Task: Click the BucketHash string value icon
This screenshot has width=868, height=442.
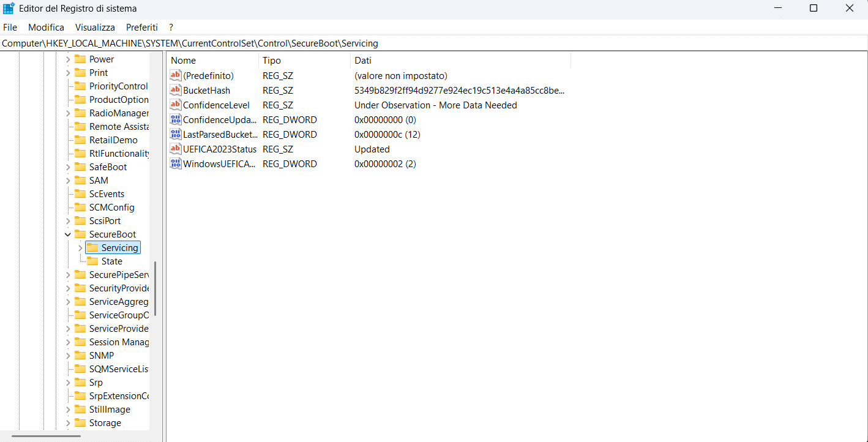Action: coord(176,91)
